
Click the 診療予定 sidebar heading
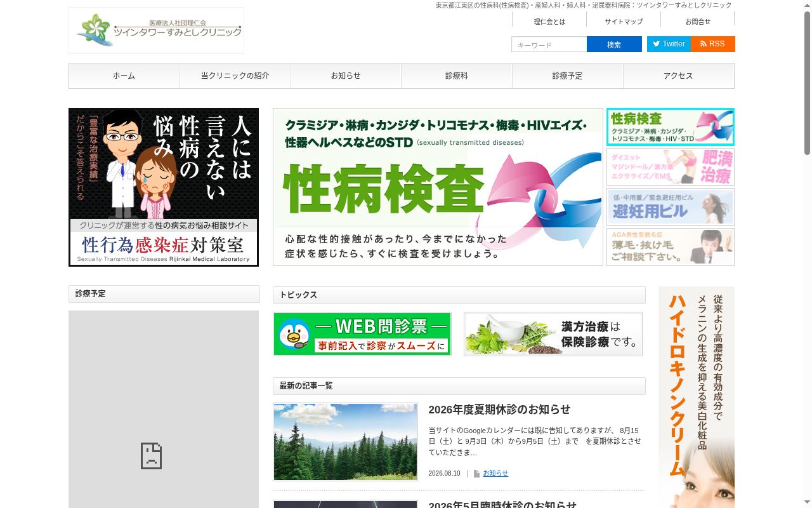[x=164, y=294]
